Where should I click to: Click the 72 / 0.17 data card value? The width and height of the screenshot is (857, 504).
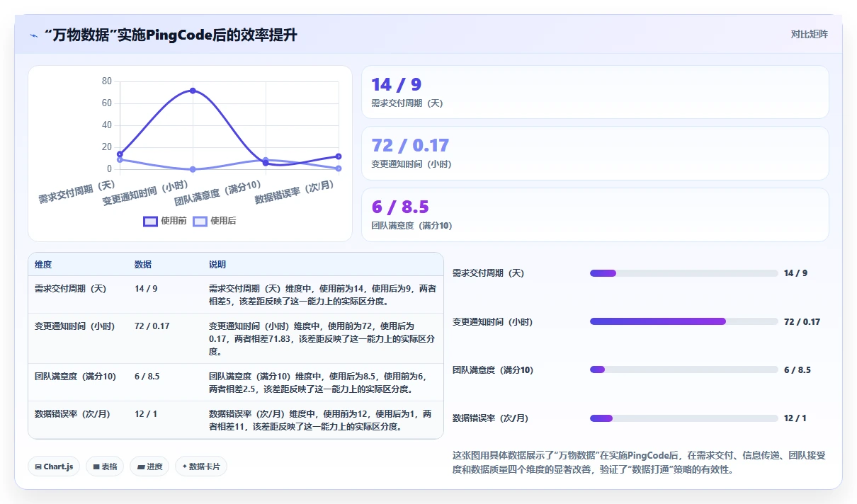tap(410, 146)
